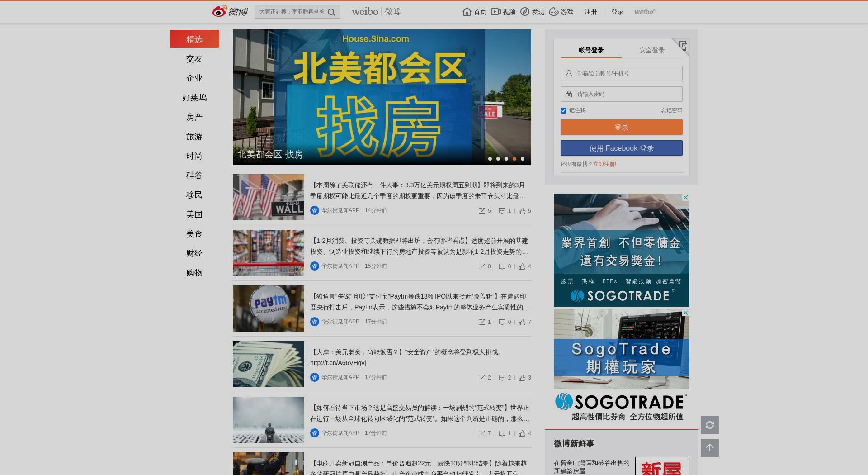The image size is (868, 475).
Task: Like the 大摩美元 post
Action: [x=522, y=378]
